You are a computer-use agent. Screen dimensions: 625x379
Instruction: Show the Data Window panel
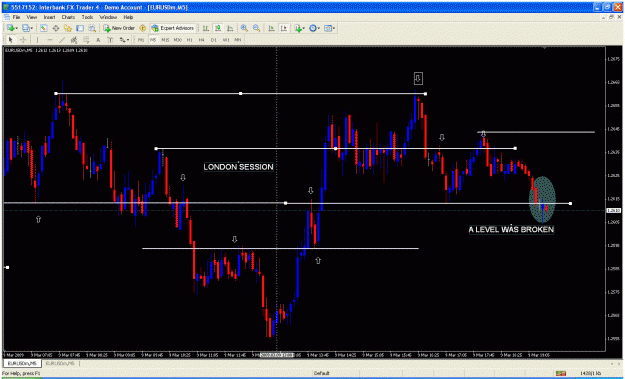coord(56,28)
